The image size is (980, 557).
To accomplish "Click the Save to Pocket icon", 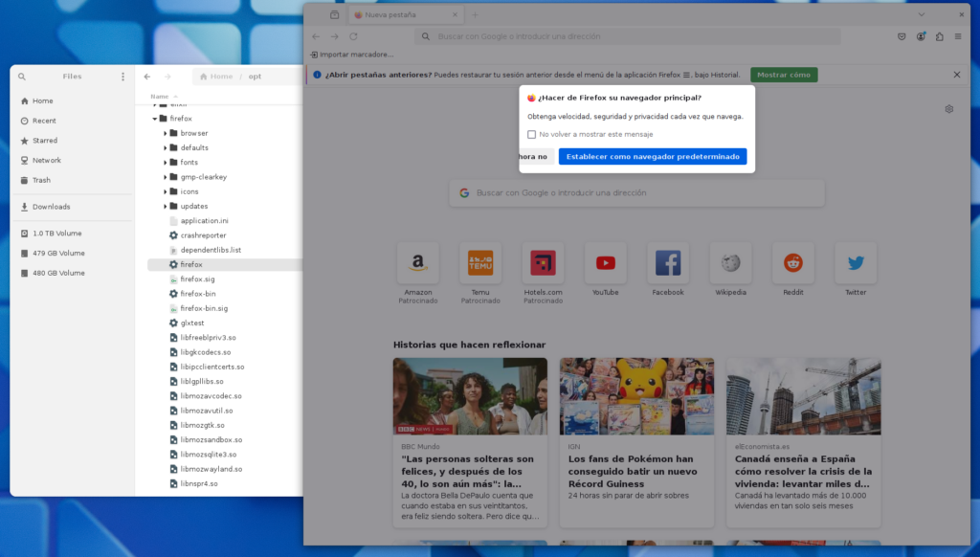I will [902, 36].
